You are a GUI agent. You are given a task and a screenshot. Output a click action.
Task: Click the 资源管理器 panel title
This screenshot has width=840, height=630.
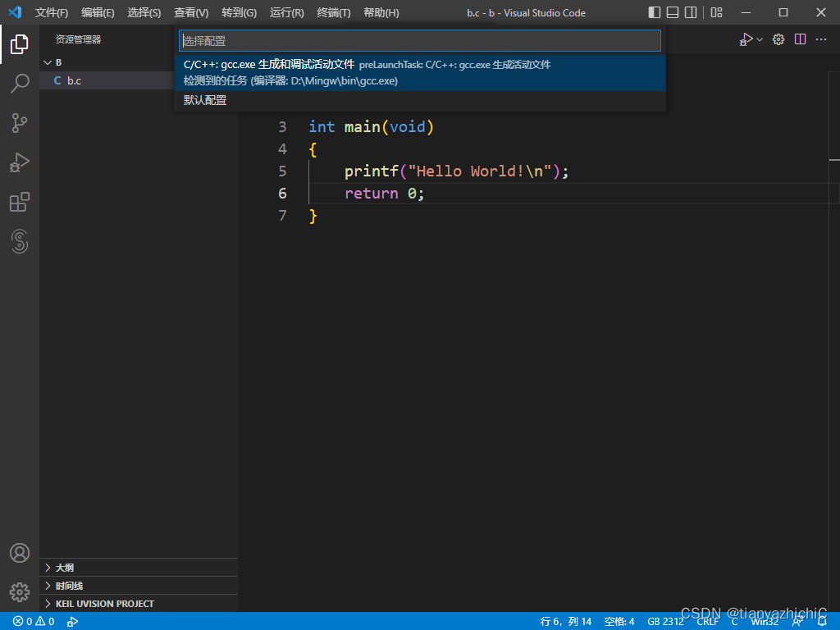[78, 39]
